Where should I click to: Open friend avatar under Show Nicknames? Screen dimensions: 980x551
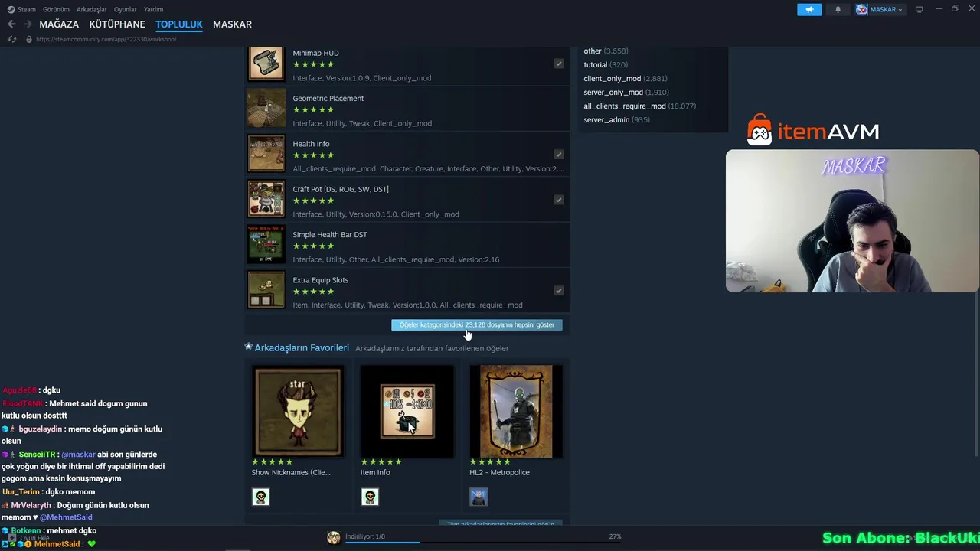coord(260,497)
